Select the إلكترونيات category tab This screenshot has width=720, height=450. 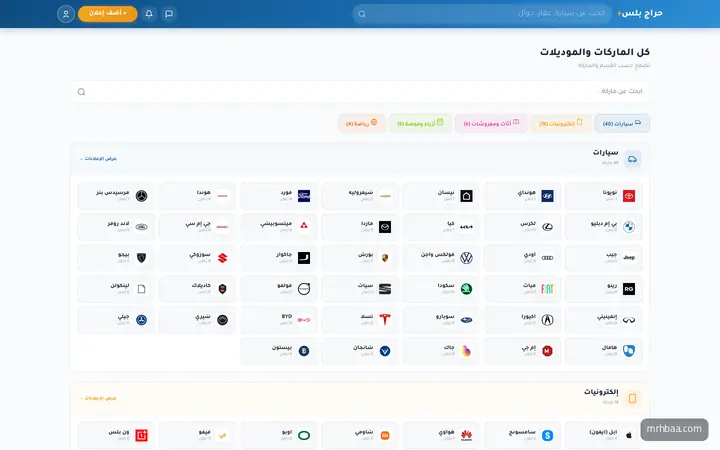[561, 124]
